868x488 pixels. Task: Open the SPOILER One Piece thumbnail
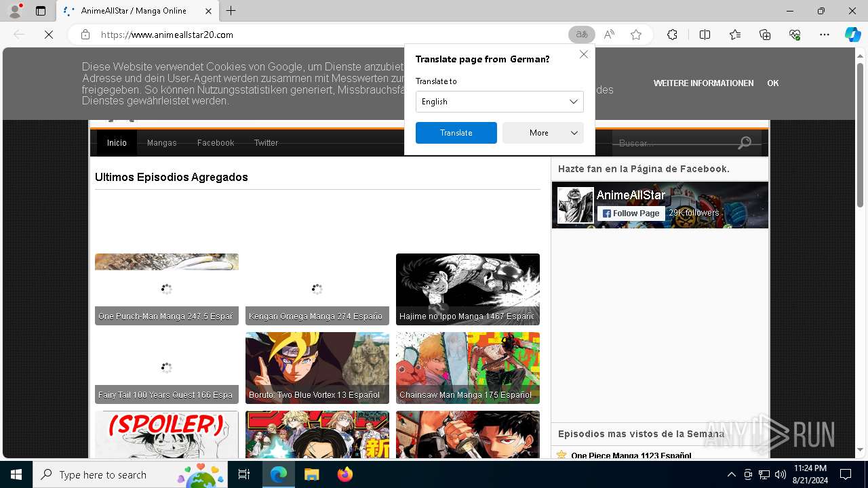click(167, 434)
